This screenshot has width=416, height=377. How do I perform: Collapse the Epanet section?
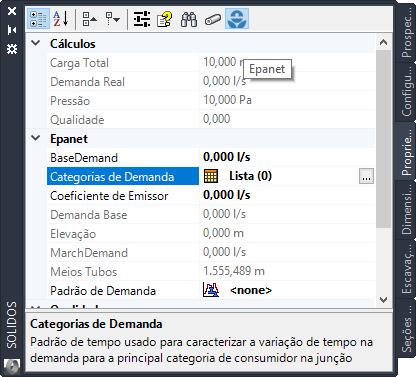click(x=36, y=138)
